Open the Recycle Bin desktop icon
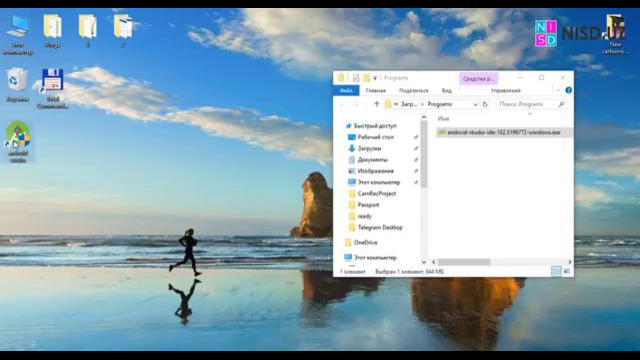The width and height of the screenshot is (640, 360). point(17,84)
